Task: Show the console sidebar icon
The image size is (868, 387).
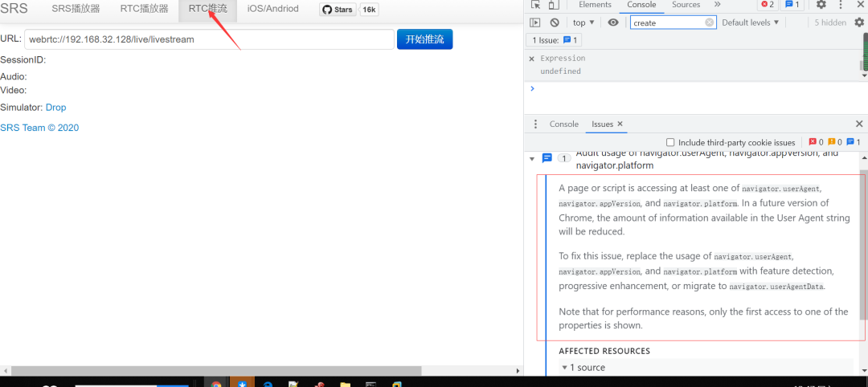Action: click(534, 22)
